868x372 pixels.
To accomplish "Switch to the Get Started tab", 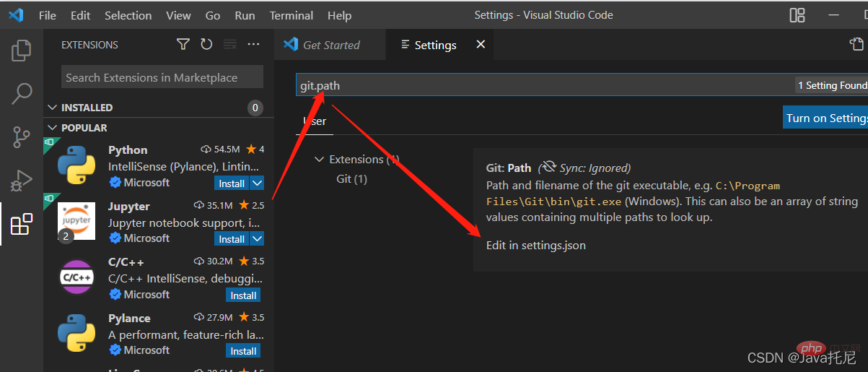I will (x=330, y=45).
